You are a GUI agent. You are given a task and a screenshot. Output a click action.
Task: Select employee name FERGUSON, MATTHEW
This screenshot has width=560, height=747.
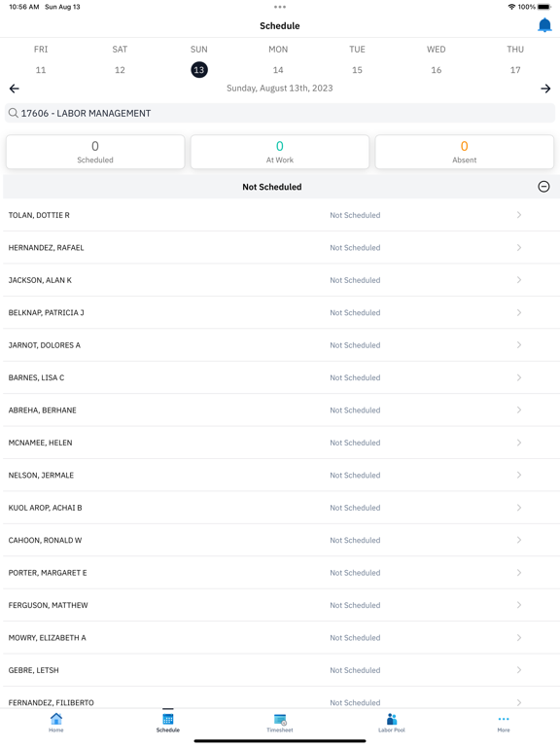click(48, 605)
